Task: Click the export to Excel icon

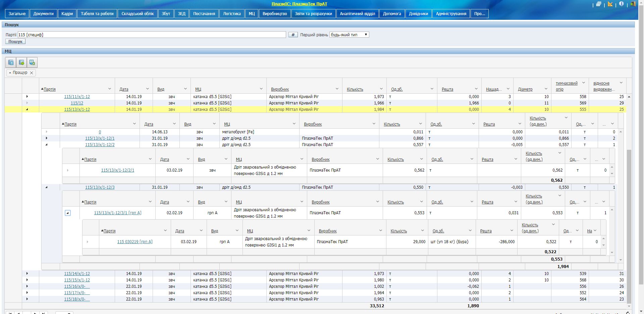Action: tap(32, 62)
